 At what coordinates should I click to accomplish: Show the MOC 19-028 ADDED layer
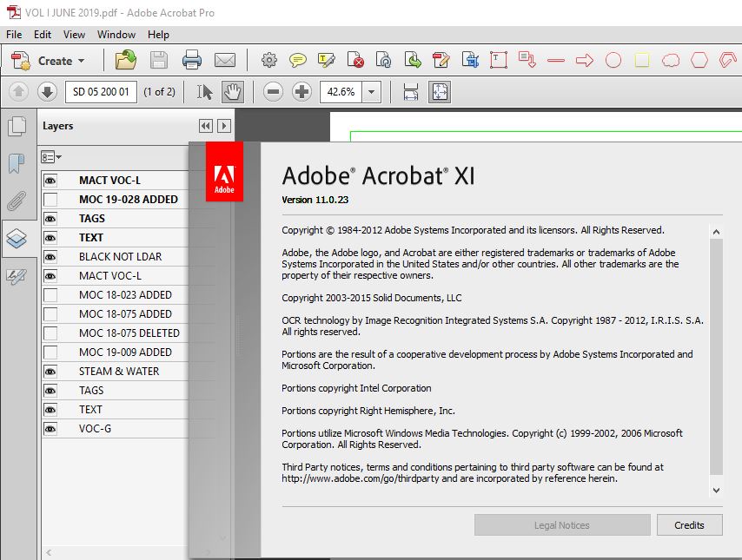pos(50,200)
